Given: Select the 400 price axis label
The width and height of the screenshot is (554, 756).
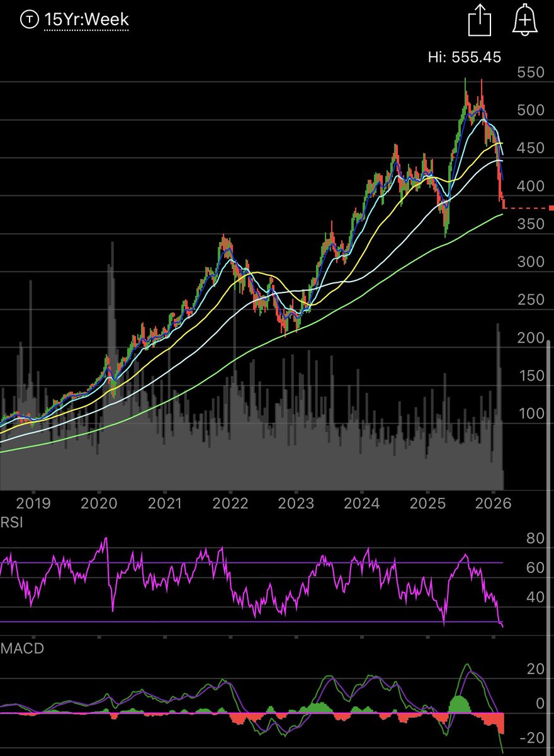Looking at the screenshot, I should [530, 186].
